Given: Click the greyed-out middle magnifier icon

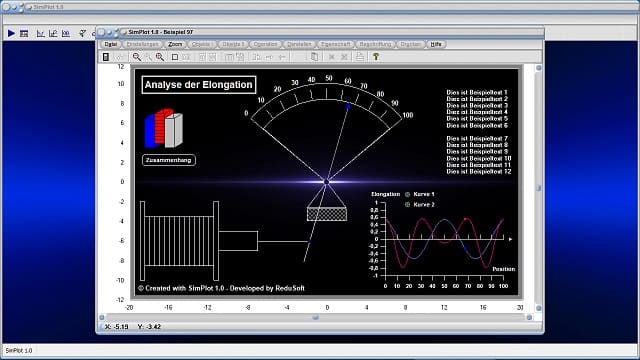Looking at the screenshot, I should (148, 57).
